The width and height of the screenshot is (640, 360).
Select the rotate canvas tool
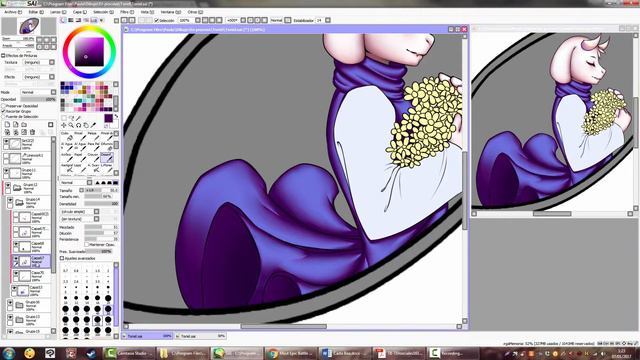coord(78,125)
